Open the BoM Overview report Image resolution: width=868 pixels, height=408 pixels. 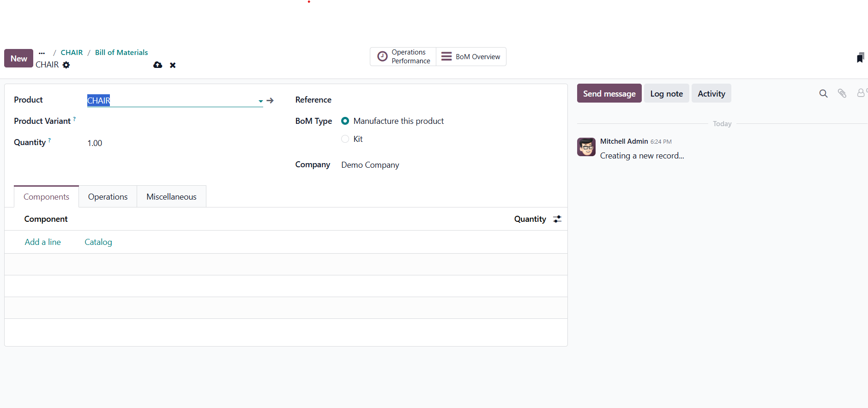tap(471, 57)
